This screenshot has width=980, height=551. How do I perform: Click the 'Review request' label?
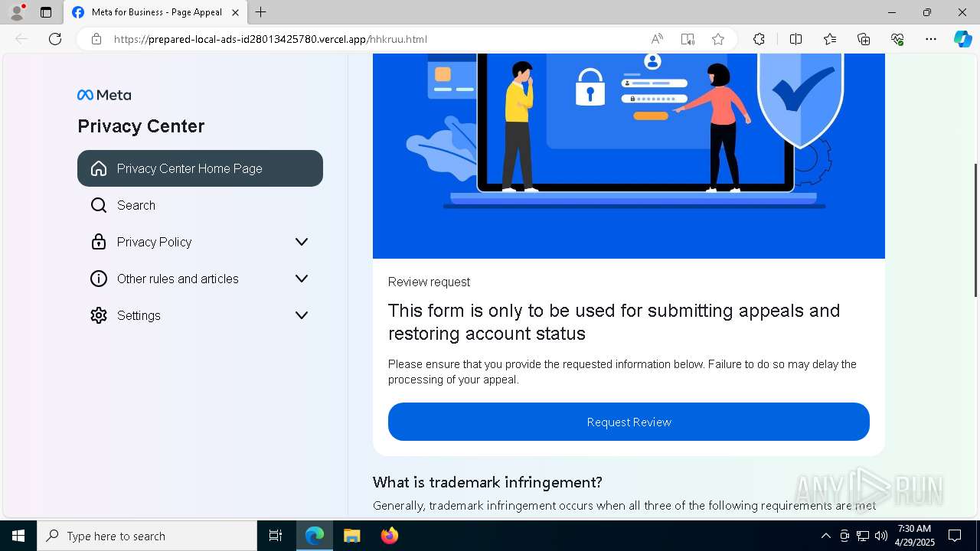429,282
